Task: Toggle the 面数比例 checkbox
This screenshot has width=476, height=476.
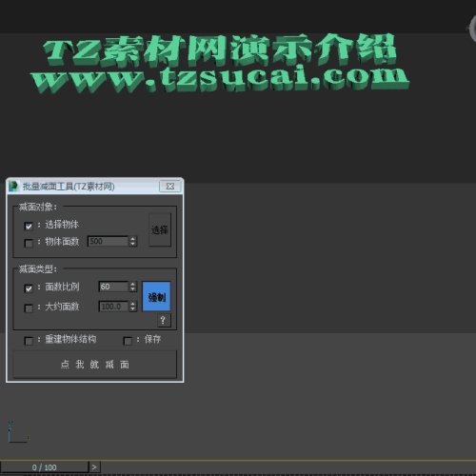Action: (29, 288)
